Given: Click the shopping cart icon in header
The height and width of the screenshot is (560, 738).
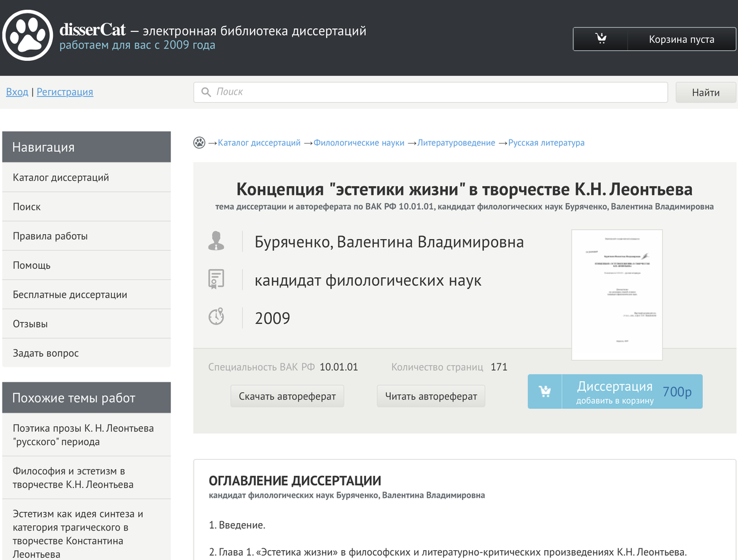Looking at the screenshot, I should coord(601,39).
